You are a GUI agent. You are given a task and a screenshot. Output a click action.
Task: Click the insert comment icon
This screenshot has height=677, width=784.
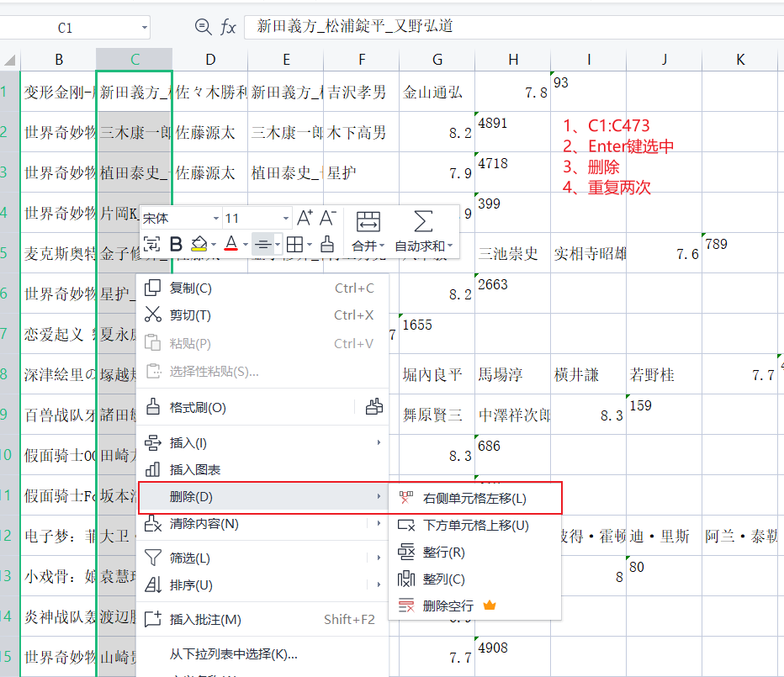(152, 618)
